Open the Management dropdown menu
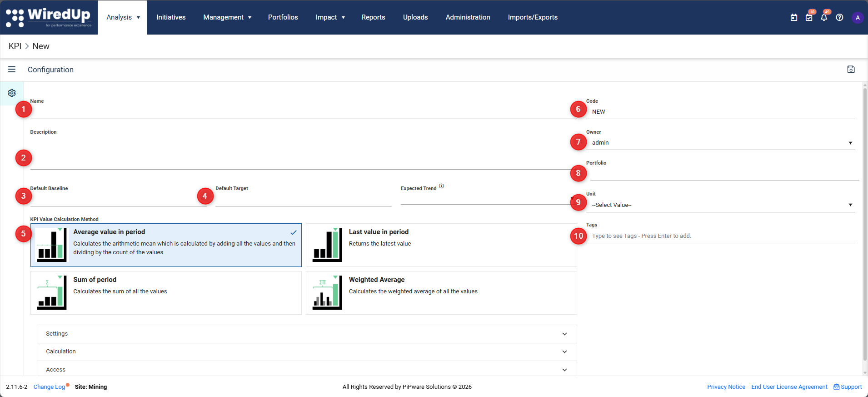Image resolution: width=868 pixels, height=397 pixels. (227, 17)
